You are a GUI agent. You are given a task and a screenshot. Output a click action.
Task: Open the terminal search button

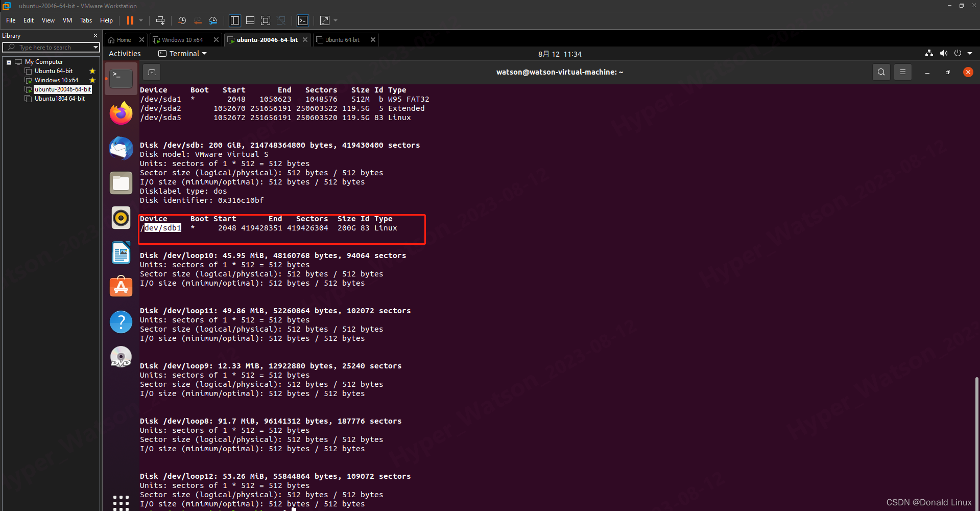click(x=881, y=72)
